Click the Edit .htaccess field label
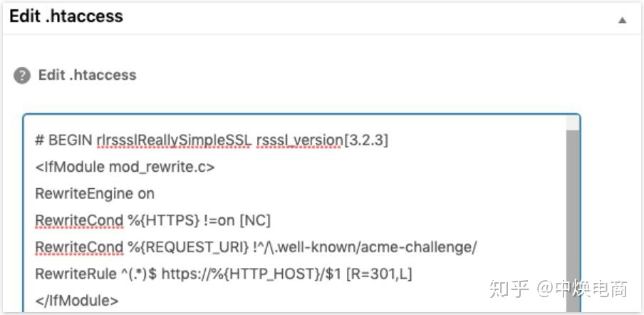 pos(87,75)
